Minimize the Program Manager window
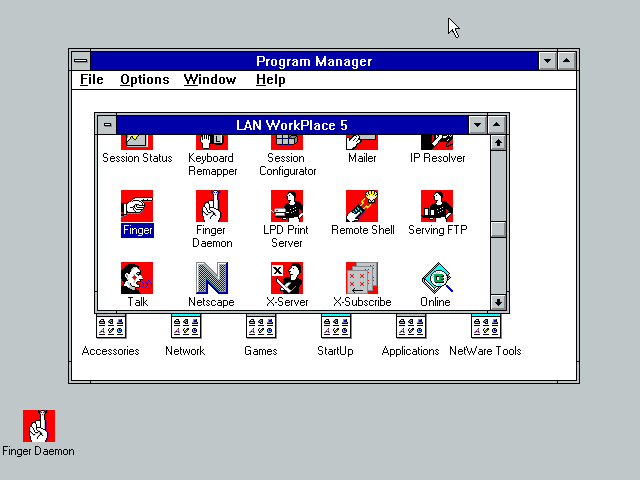 tap(547, 61)
